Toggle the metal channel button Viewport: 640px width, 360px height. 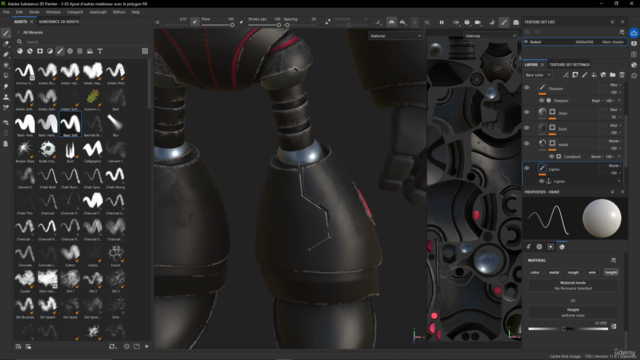[x=554, y=272]
